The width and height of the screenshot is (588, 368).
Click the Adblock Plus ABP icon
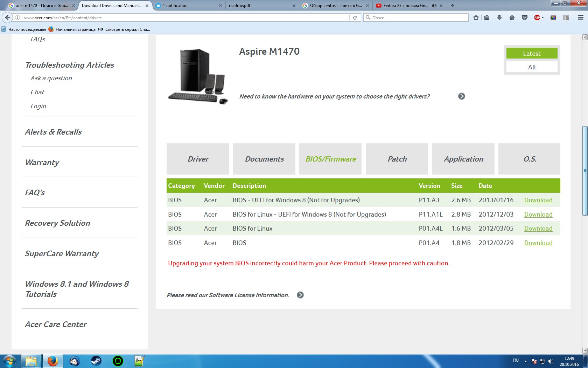[537, 18]
